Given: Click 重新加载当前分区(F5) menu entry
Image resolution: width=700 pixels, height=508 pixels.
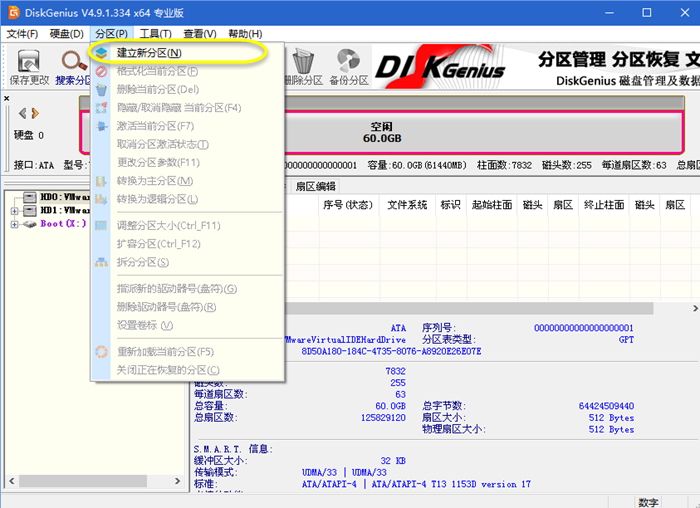Looking at the screenshot, I should coord(187,351).
